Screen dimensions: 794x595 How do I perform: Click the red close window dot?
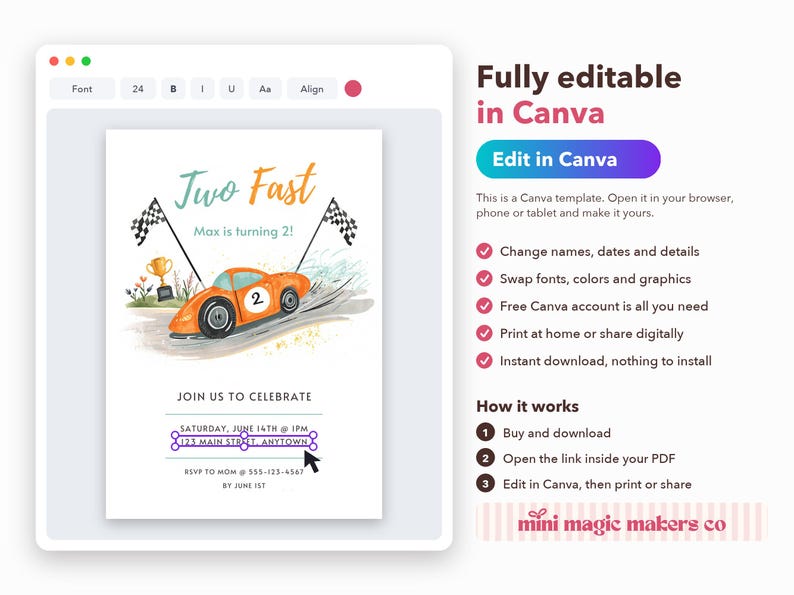54,61
